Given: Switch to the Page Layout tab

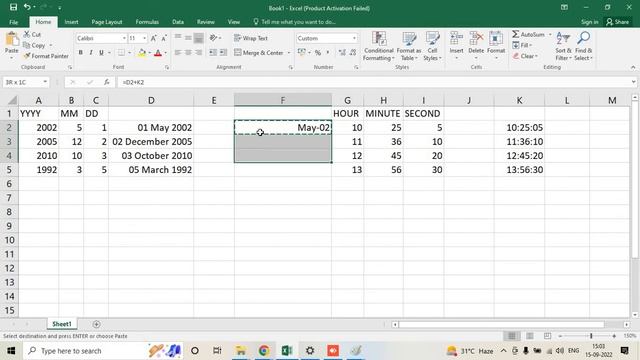Looking at the screenshot, I should click(x=107, y=22).
